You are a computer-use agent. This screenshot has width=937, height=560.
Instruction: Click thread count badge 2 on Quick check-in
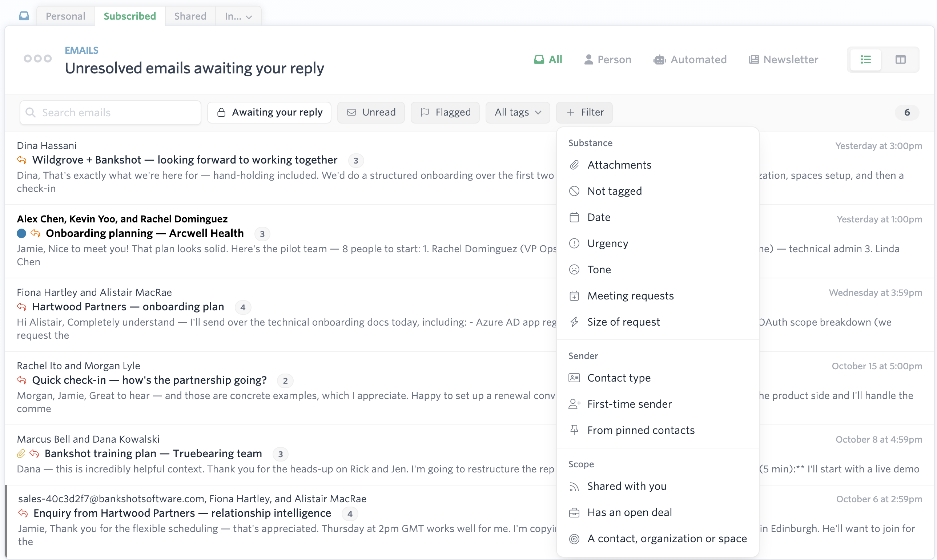tap(285, 381)
